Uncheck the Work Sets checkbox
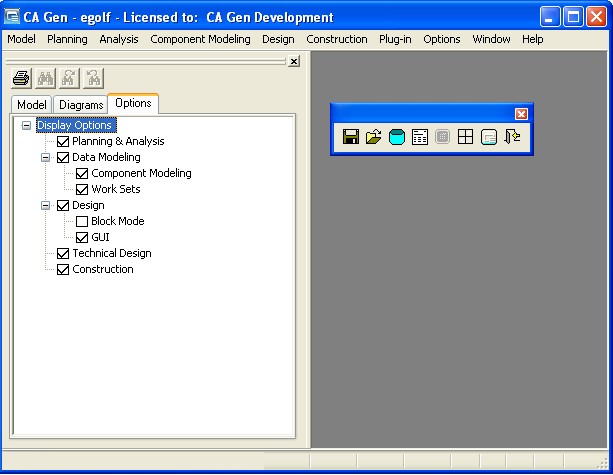Viewport: 613px width, 475px height. [82, 189]
